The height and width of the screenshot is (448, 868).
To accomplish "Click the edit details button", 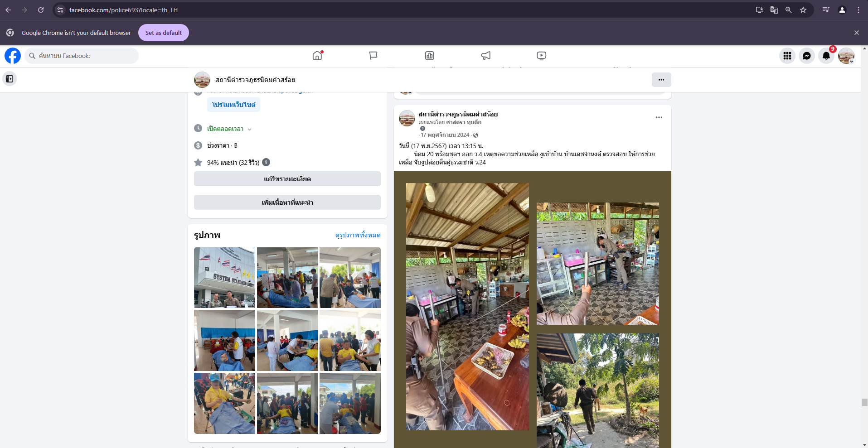I will coord(287,179).
